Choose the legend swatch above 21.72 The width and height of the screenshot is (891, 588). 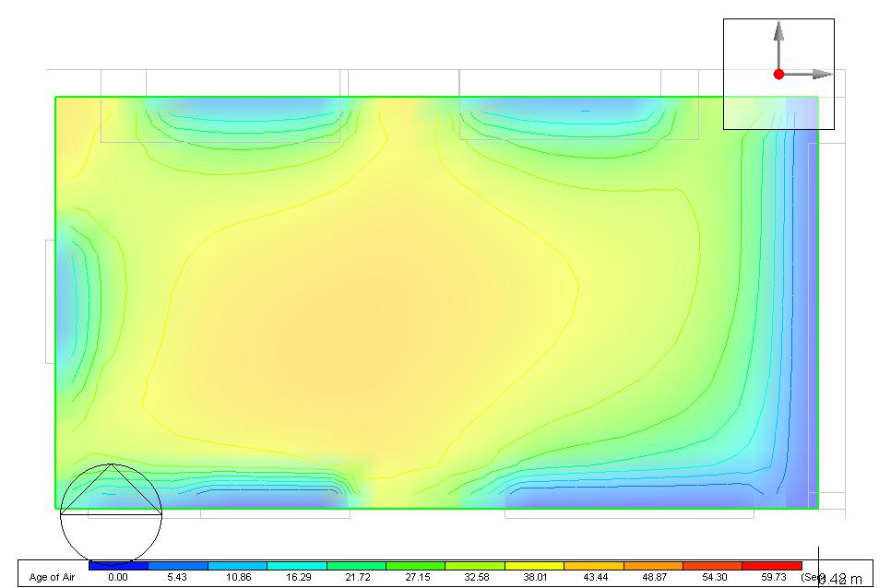click(x=356, y=566)
